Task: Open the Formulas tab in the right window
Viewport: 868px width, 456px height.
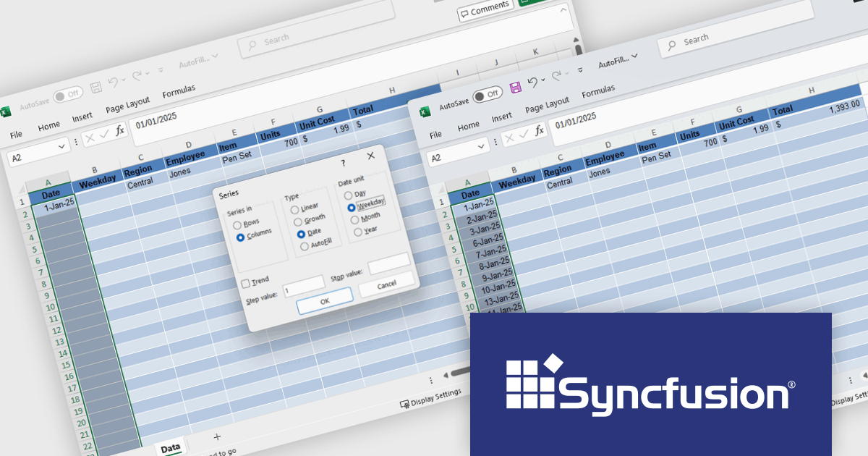Action: click(599, 91)
